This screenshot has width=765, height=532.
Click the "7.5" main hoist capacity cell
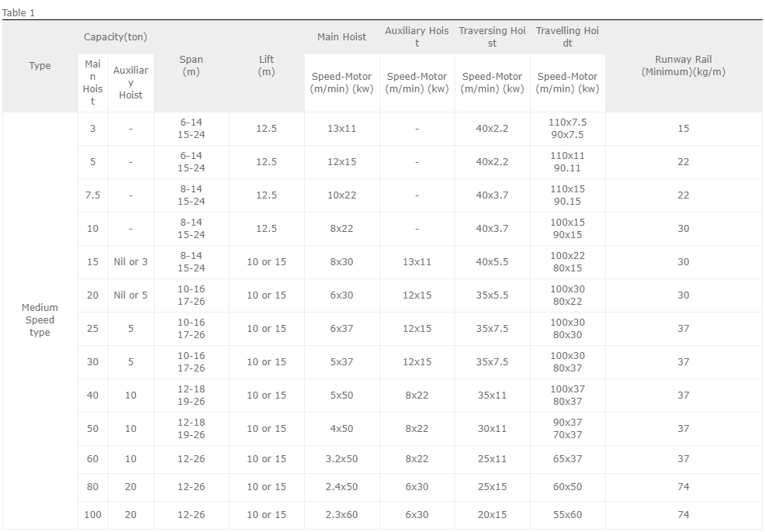tap(92, 195)
